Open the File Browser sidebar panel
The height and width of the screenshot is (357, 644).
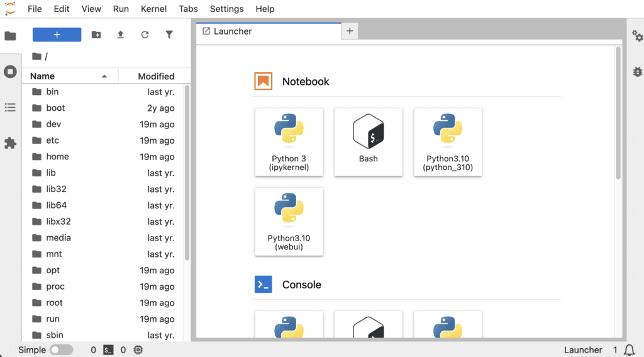click(x=10, y=36)
